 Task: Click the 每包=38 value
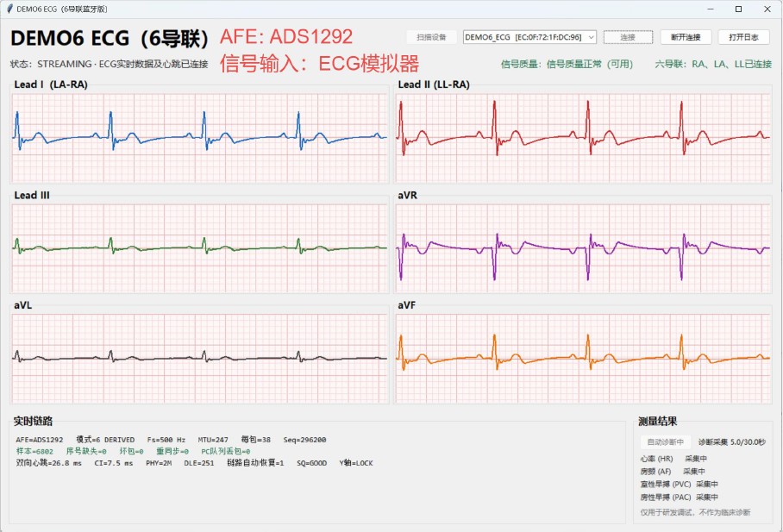tap(255, 440)
